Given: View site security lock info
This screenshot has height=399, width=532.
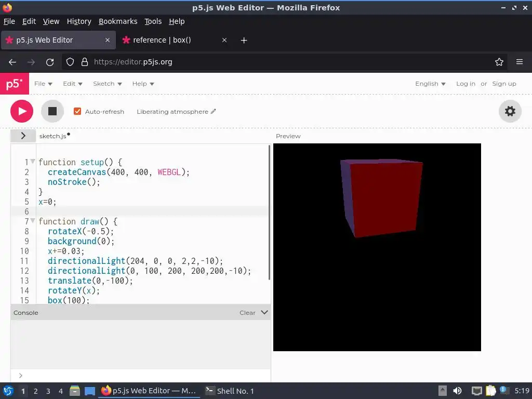Looking at the screenshot, I should pos(85,62).
